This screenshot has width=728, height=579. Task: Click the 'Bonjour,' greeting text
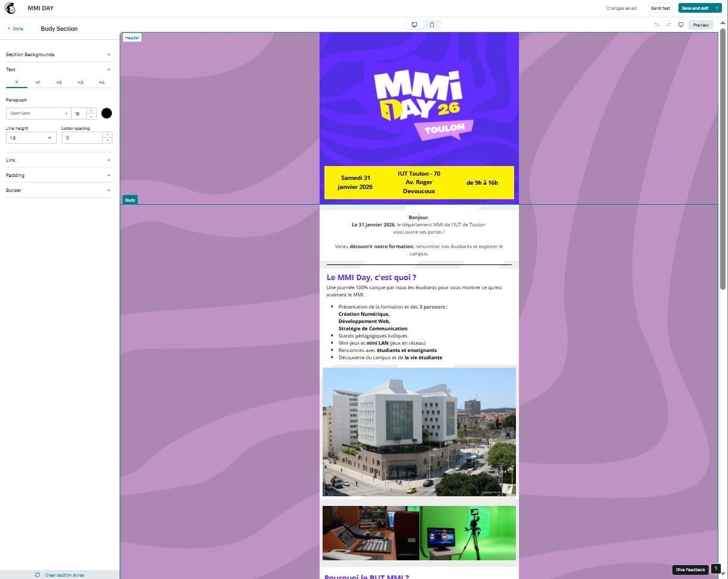(x=419, y=217)
